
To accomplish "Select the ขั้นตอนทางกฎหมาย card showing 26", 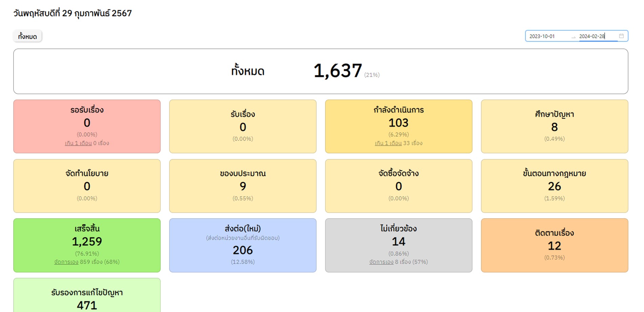I will (555, 186).
